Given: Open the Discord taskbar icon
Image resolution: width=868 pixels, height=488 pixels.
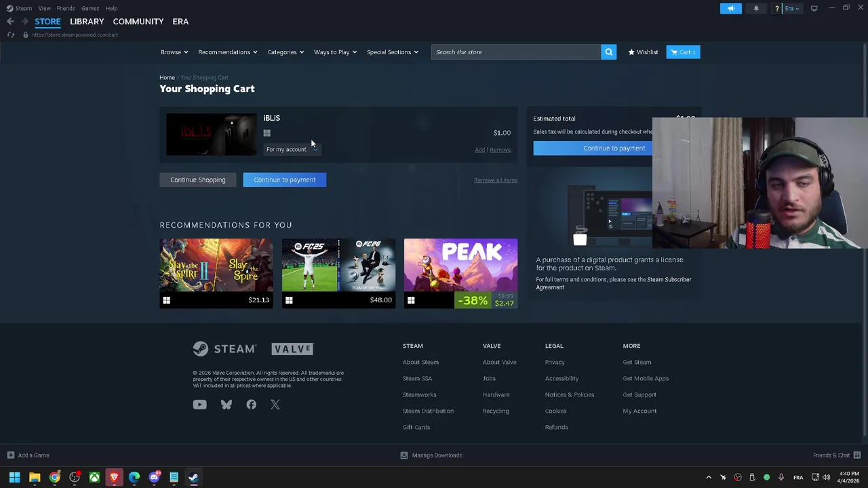Looking at the screenshot, I should 154,477.
